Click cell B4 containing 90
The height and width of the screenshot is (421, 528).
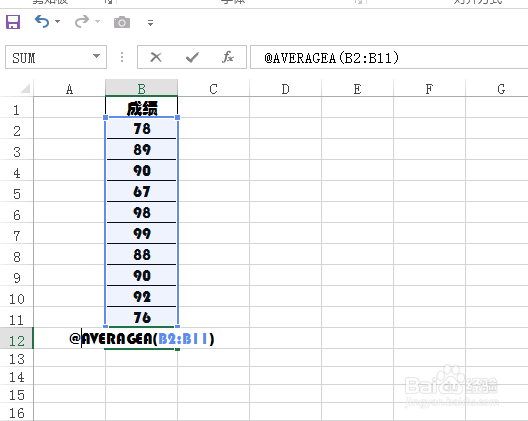[x=141, y=170]
